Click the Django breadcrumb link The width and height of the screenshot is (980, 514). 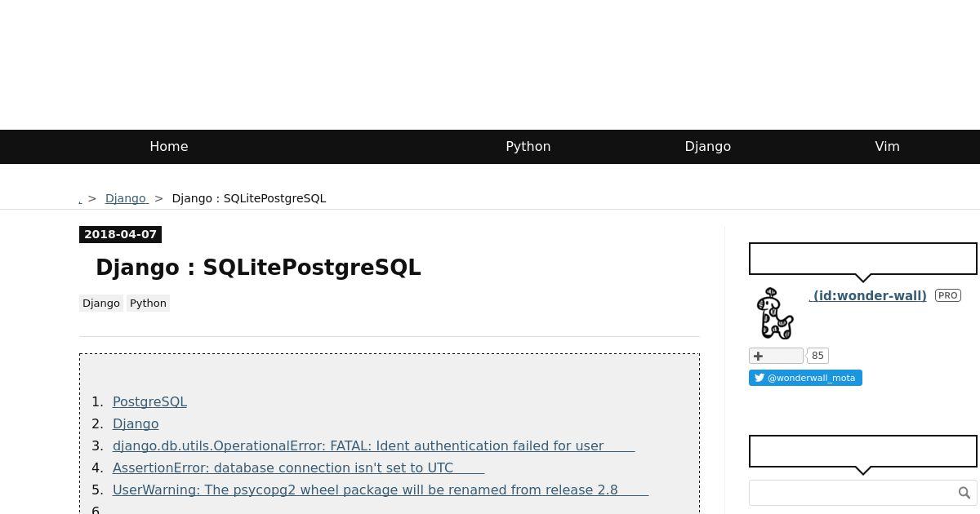127,198
